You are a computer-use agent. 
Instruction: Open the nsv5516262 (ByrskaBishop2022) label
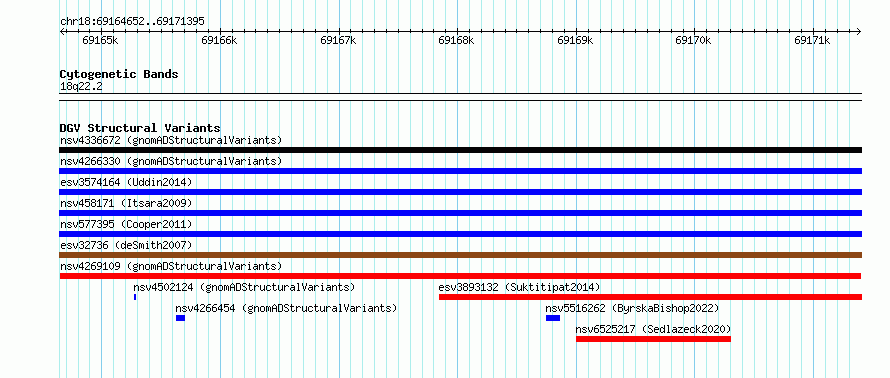(x=632, y=308)
